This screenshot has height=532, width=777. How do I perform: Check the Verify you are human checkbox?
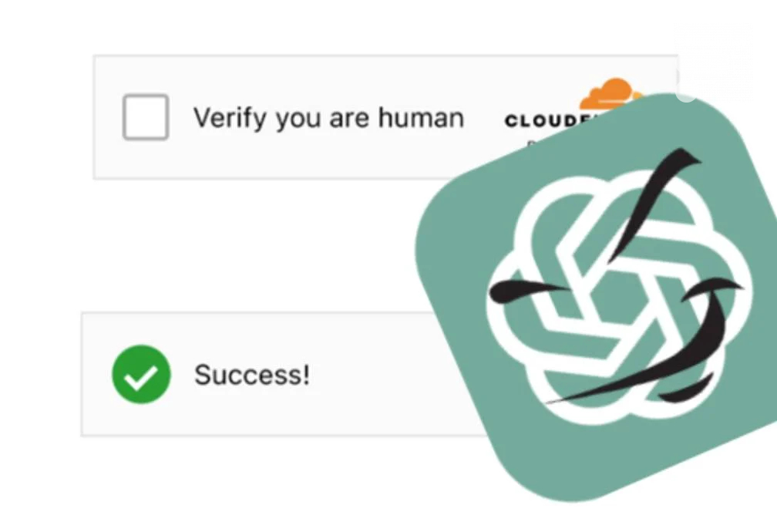point(146,117)
